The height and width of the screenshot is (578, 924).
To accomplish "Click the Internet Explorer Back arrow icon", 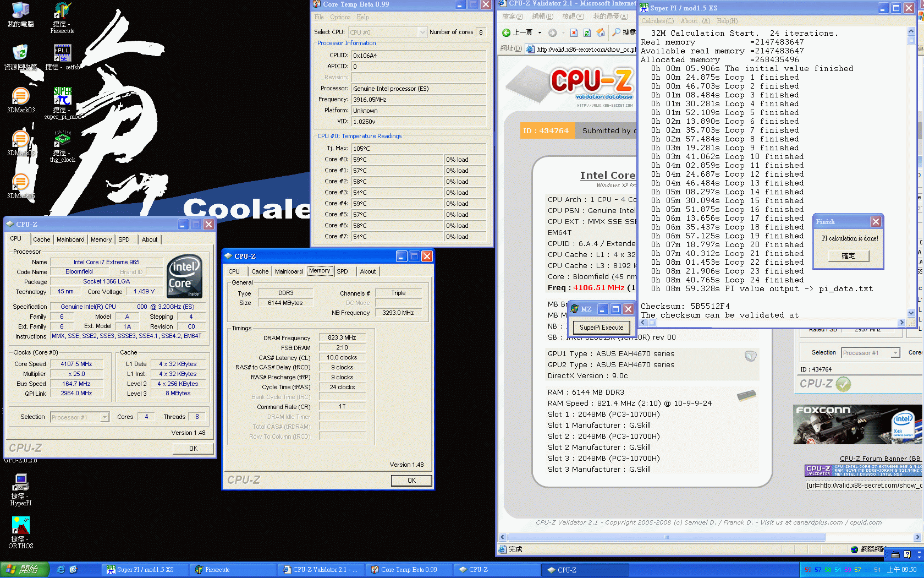I will [506, 32].
